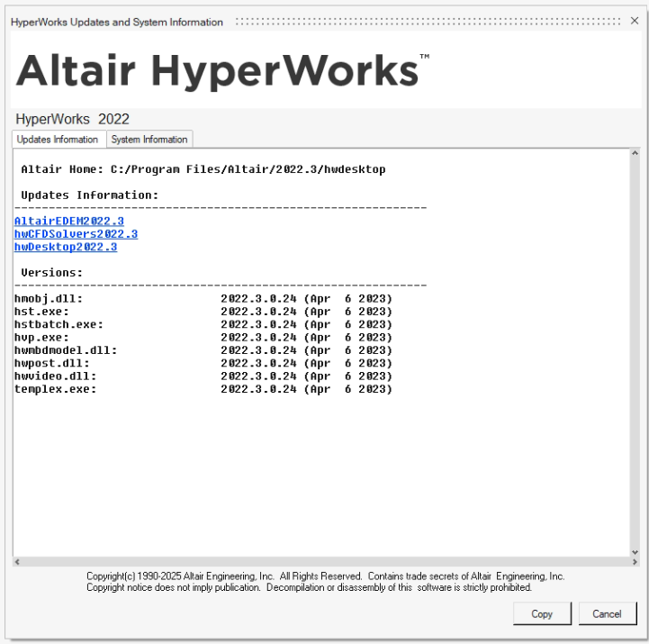Switch to the System Information tab
Image resolution: width=649 pixels, height=644 pixels.
coord(149,140)
